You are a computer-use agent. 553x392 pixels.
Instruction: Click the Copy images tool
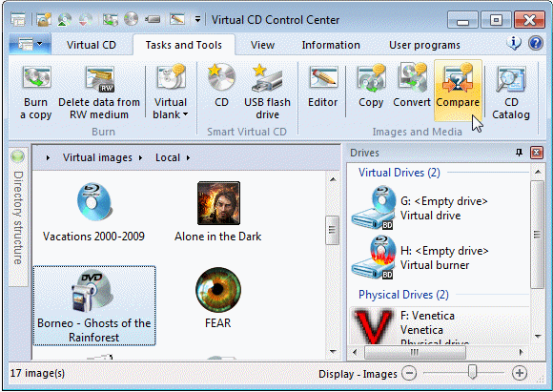pyautogui.click(x=371, y=86)
